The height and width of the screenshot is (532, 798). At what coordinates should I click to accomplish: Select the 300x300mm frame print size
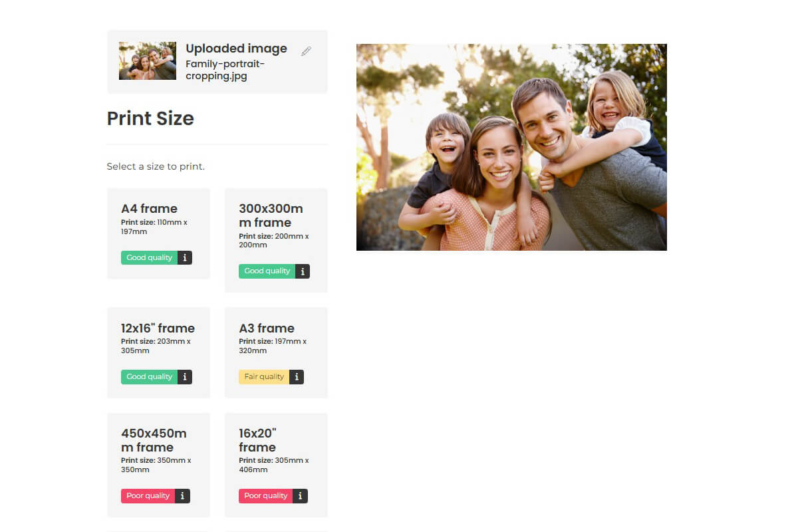[276, 240]
